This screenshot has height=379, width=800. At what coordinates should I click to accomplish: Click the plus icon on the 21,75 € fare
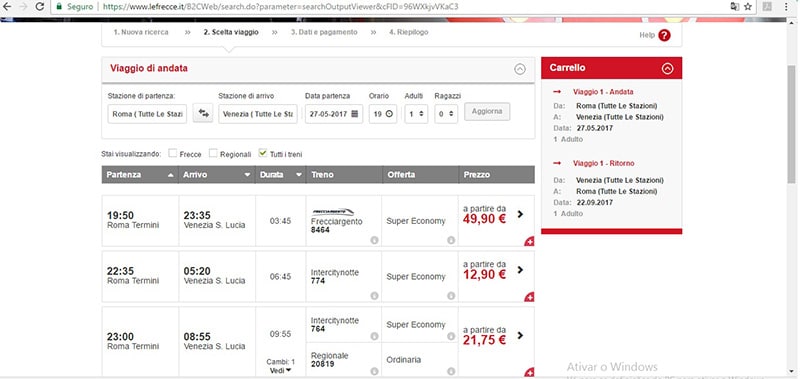[530, 372]
